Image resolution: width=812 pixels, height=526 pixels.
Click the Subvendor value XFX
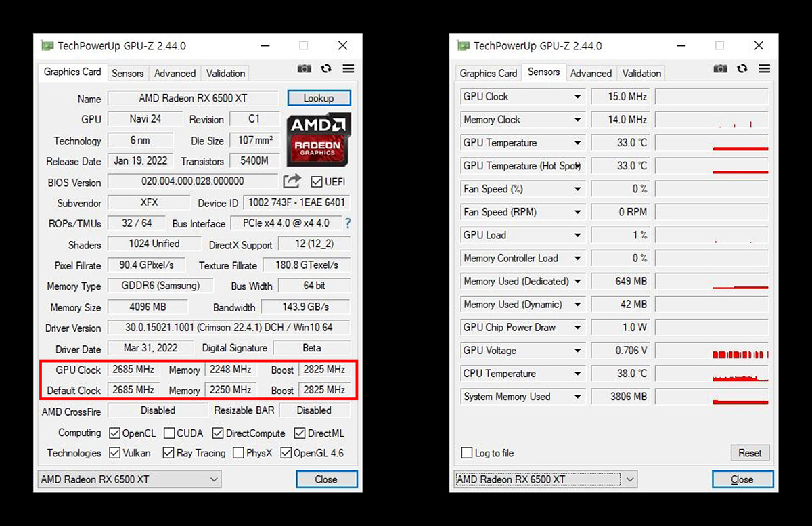149,202
